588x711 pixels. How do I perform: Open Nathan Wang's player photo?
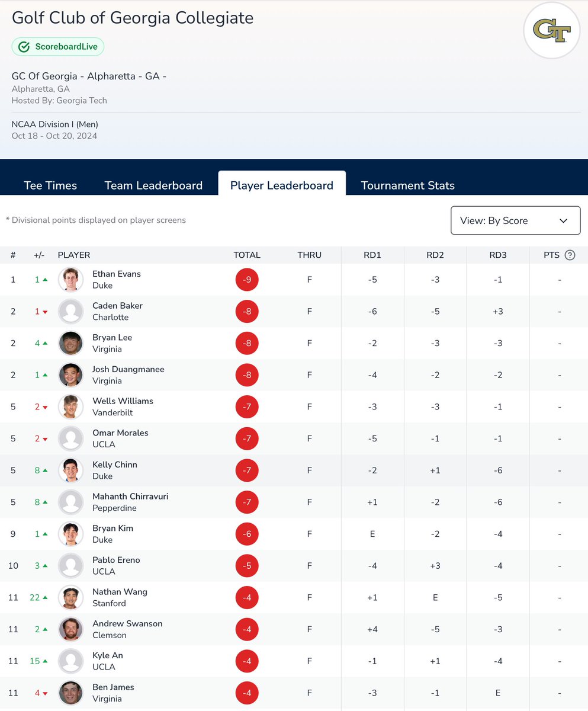point(71,598)
